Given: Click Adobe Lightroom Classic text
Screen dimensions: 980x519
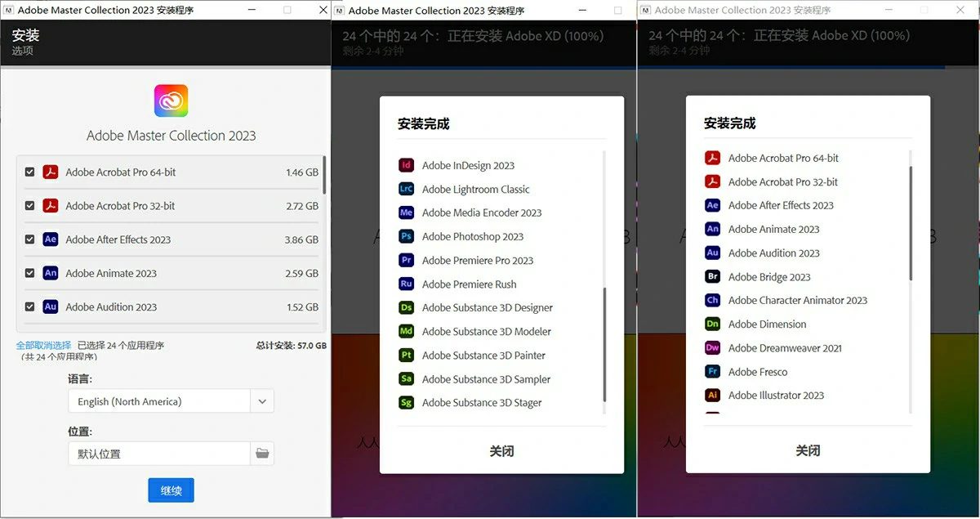Looking at the screenshot, I should (x=476, y=189).
